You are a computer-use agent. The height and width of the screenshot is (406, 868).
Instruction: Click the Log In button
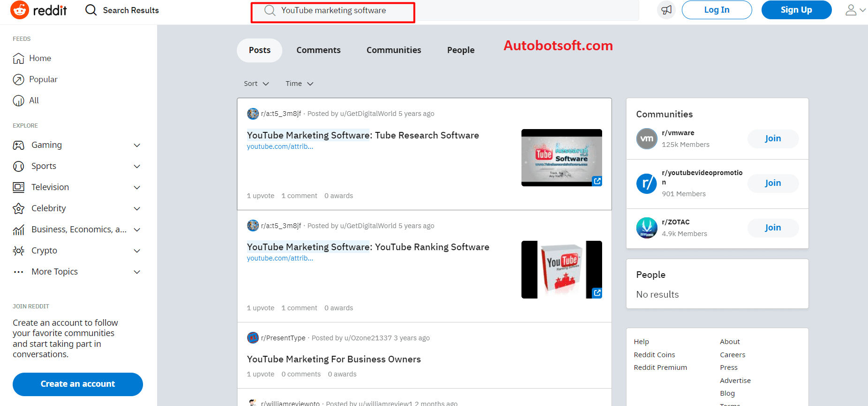[x=717, y=10]
